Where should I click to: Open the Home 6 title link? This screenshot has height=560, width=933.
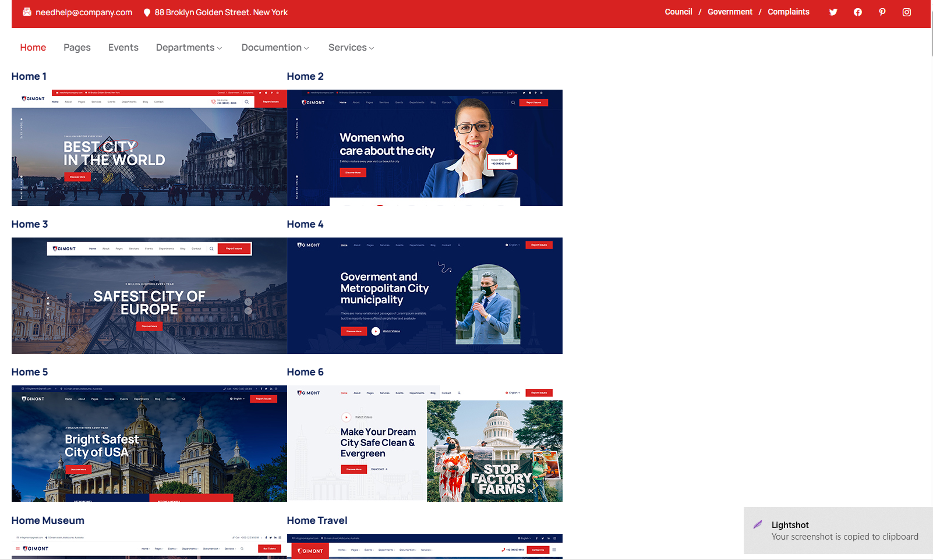305,372
